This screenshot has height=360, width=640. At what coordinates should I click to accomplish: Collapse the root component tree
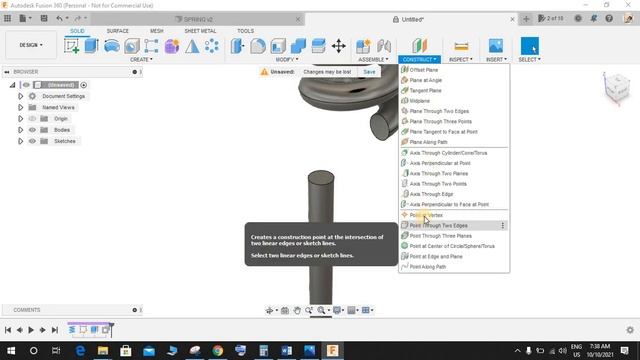point(12,85)
